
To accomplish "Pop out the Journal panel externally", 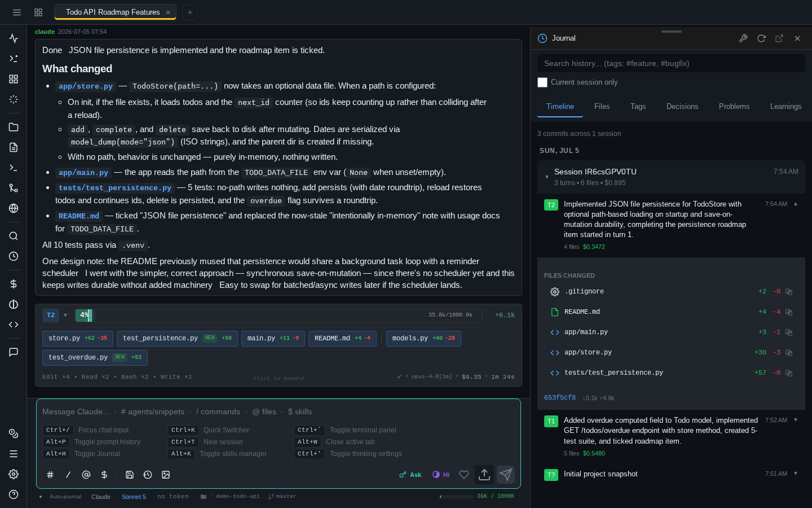I will click(x=779, y=38).
